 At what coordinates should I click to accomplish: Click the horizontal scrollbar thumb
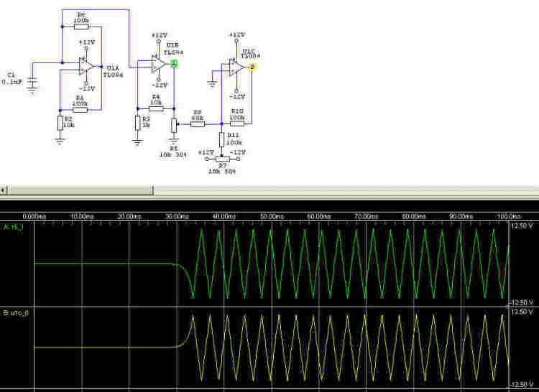[x=80, y=190]
